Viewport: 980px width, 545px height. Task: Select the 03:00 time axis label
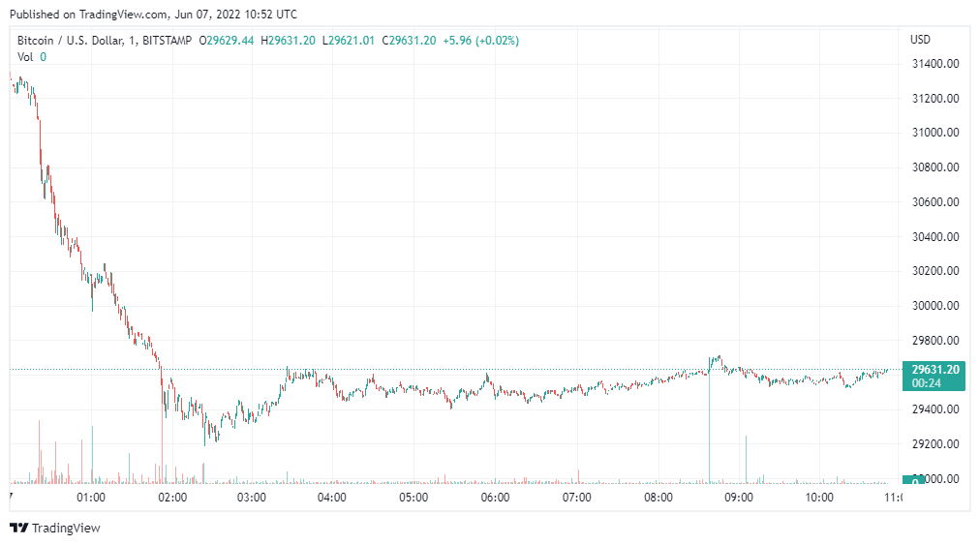[x=252, y=498]
